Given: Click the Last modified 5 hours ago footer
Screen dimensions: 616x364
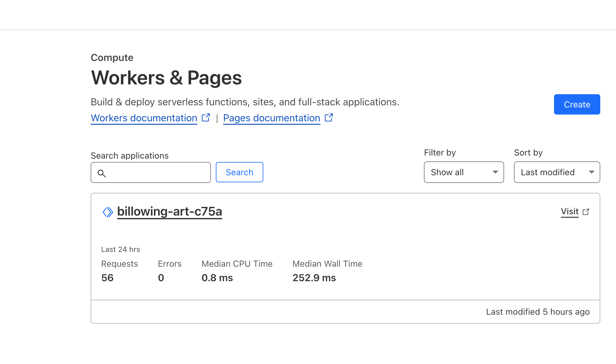Looking at the screenshot, I should click(x=538, y=312).
